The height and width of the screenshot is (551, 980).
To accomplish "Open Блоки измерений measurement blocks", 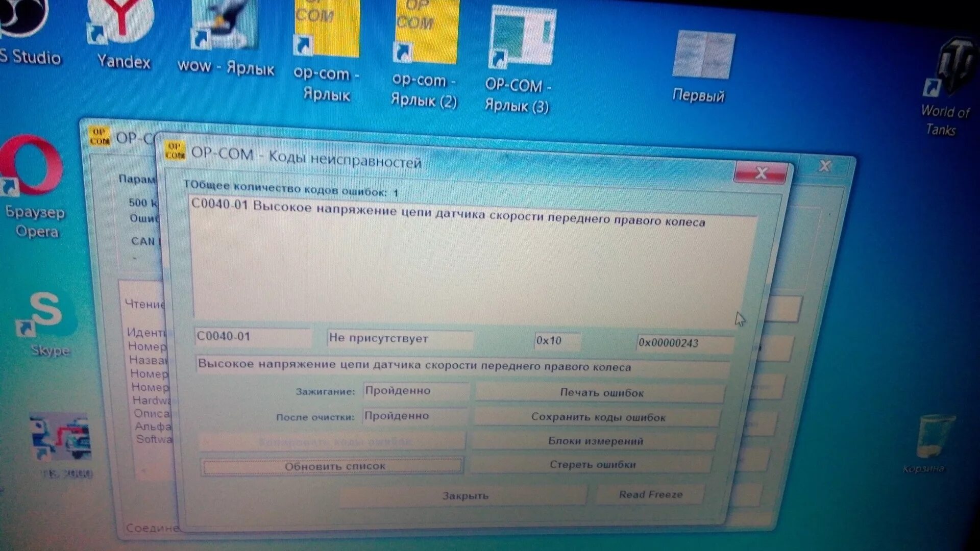I will tap(595, 441).
